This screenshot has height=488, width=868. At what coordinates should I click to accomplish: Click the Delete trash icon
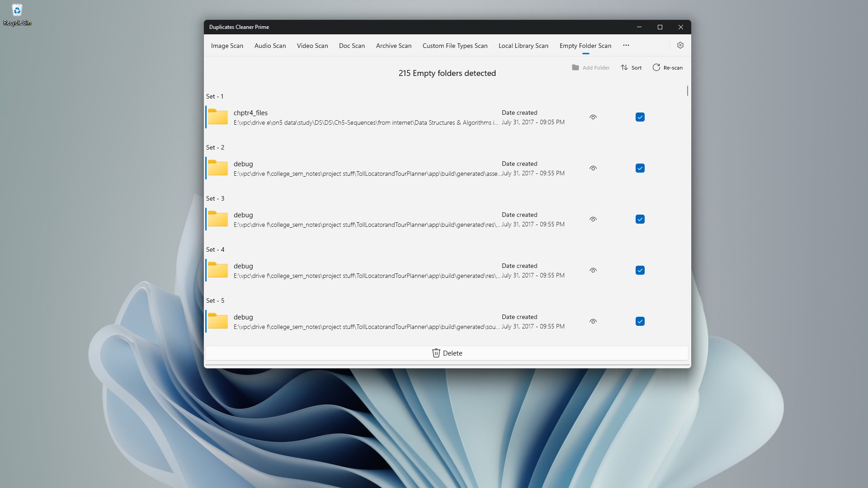click(x=436, y=353)
